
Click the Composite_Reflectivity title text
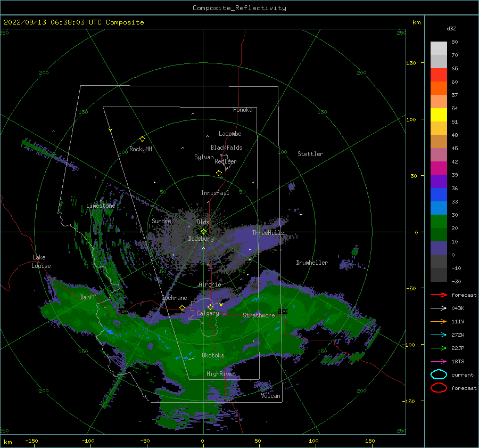[x=240, y=8]
